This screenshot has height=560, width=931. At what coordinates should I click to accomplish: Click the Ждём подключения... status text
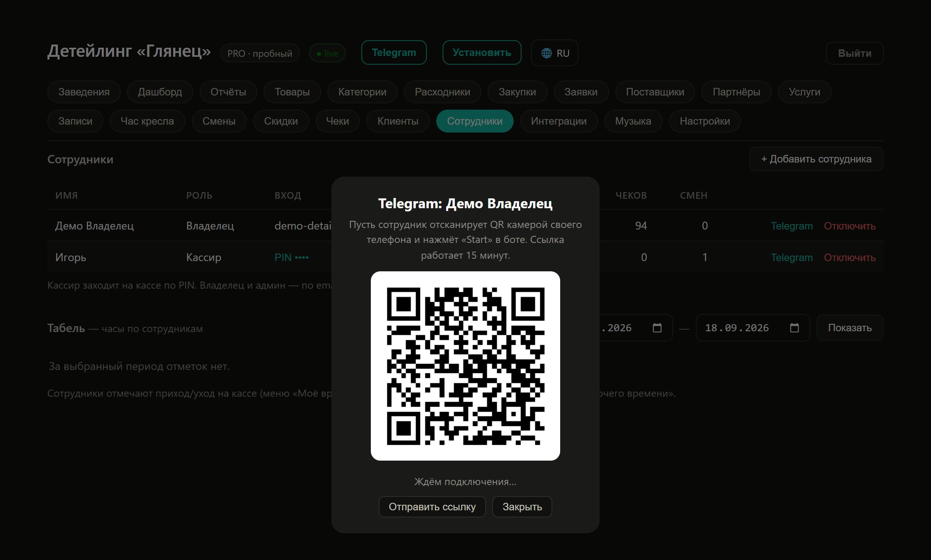coord(466,482)
